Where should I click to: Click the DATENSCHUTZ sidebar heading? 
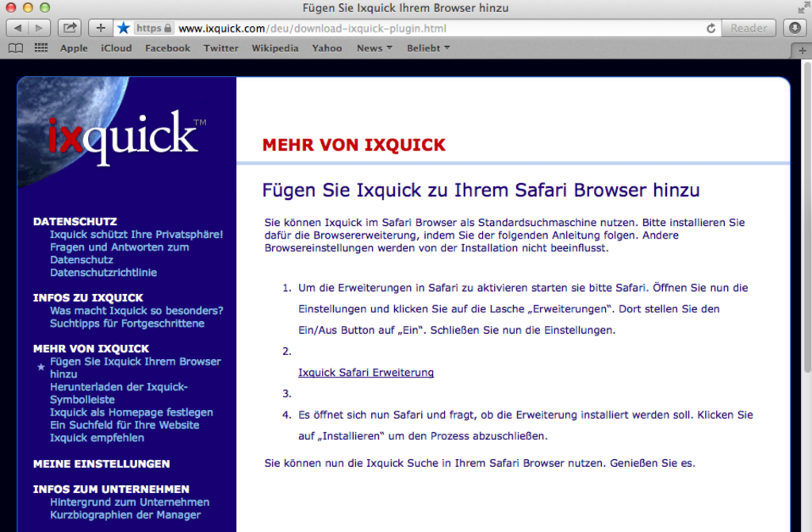tap(75, 222)
